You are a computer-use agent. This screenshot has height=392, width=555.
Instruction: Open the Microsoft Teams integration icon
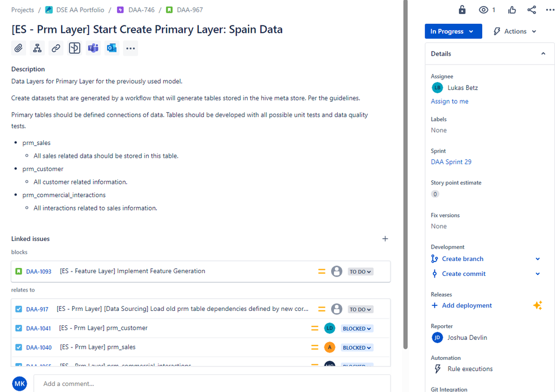pos(93,48)
